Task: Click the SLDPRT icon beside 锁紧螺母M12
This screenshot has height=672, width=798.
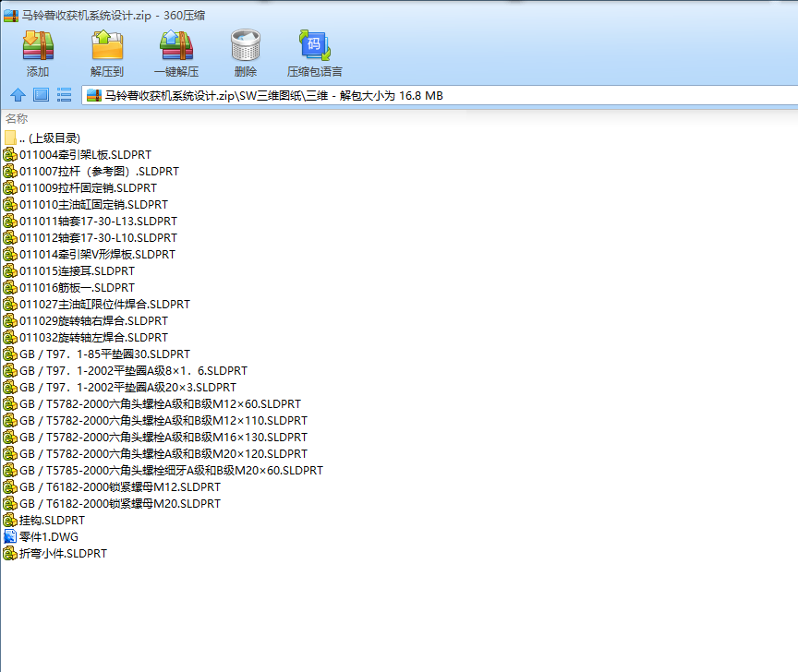Action: [x=10, y=486]
